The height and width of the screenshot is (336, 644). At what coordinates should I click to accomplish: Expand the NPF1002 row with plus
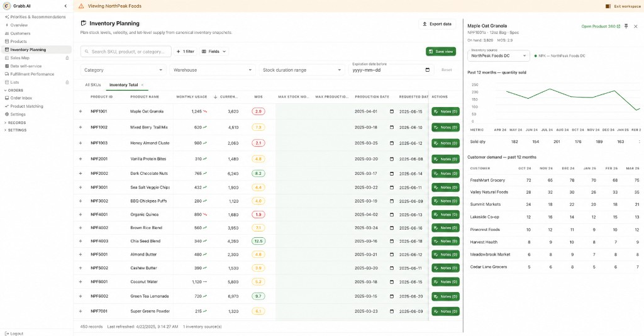pos(80,127)
